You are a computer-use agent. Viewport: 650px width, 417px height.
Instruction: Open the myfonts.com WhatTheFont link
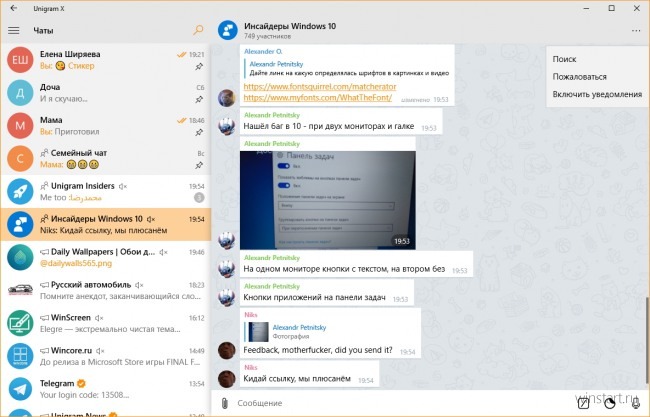pyautogui.click(x=318, y=98)
